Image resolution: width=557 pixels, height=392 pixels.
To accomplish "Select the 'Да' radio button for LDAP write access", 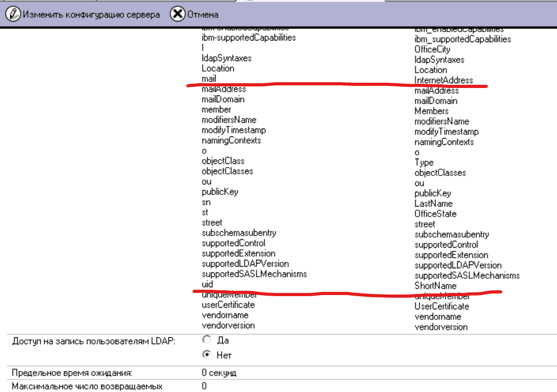I will click(x=207, y=340).
